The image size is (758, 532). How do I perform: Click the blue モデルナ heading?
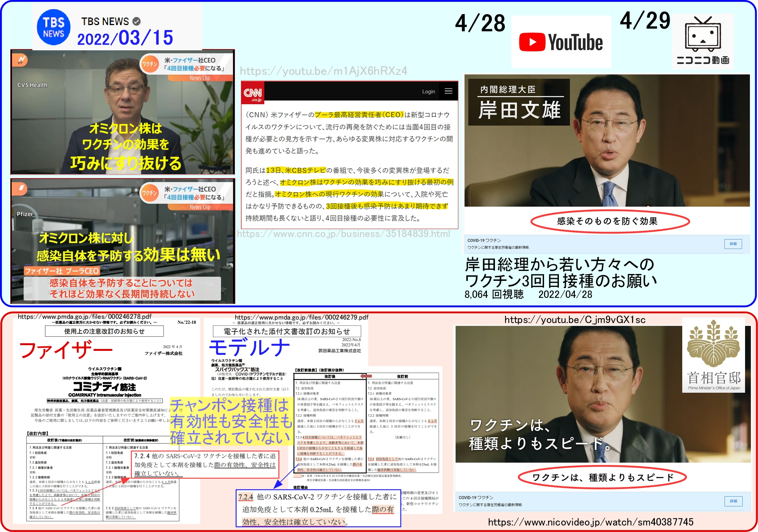coord(250,347)
